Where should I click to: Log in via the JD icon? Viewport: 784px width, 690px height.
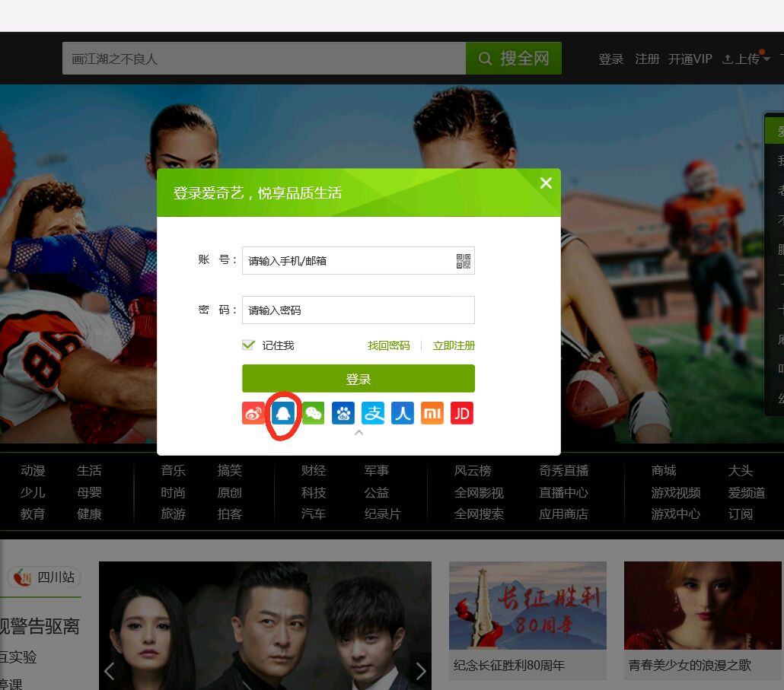(462, 413)
